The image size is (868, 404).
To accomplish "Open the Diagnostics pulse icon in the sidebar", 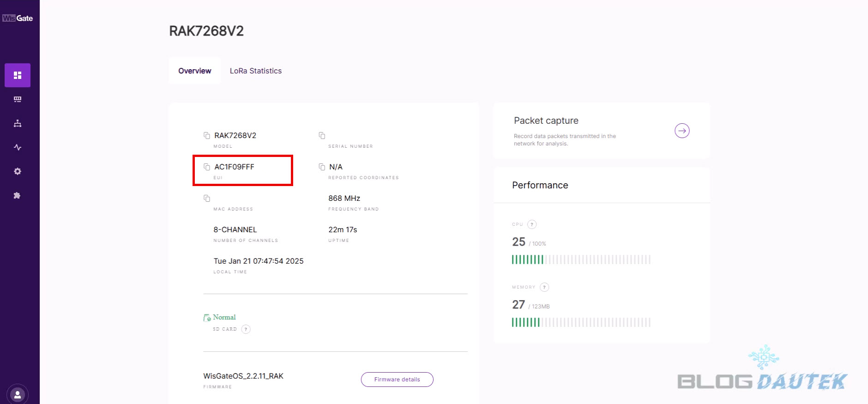I will tap(18, 147).
